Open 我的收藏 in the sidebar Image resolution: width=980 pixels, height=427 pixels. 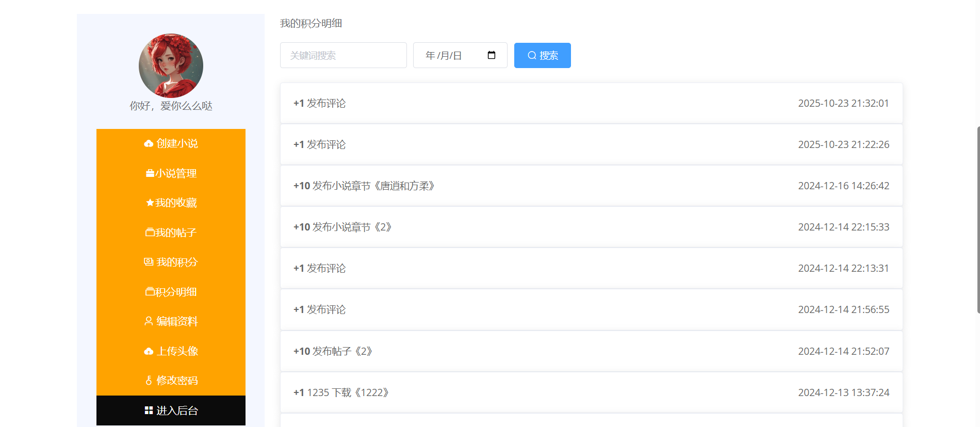171,203
